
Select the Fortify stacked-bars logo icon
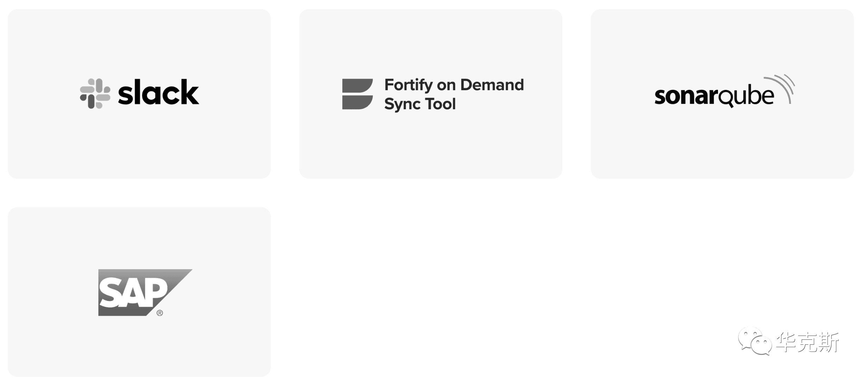point(357,94)
